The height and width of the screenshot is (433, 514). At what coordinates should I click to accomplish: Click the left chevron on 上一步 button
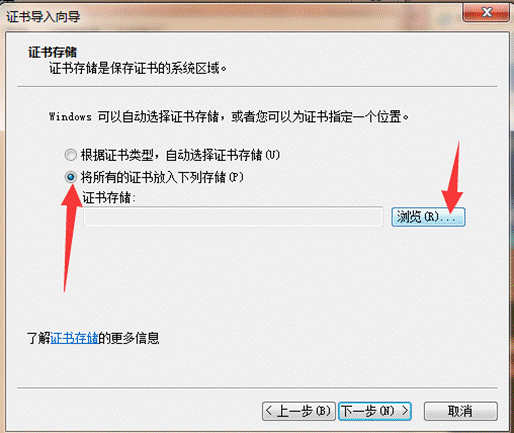pyautogui.click(x=269, y=411)
